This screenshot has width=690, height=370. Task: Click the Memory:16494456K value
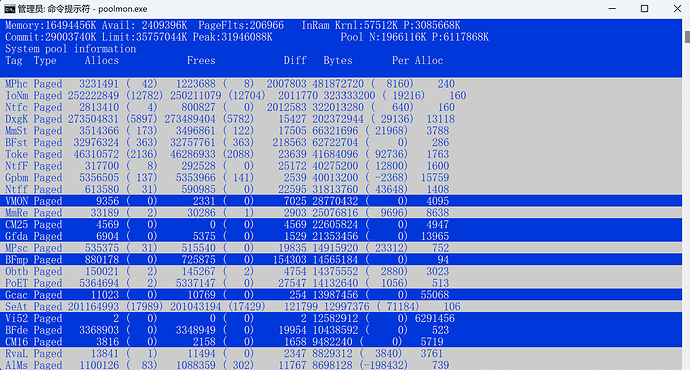[51, 26]
